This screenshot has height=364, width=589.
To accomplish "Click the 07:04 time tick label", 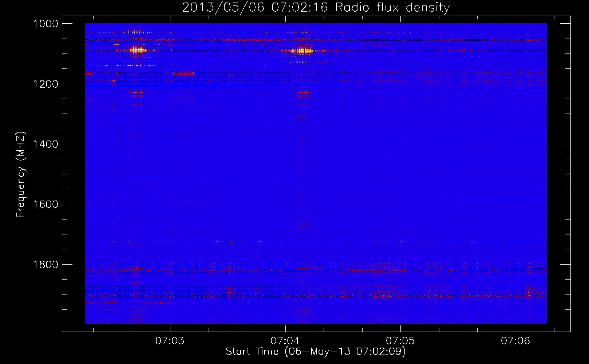I will coord(285,341).
